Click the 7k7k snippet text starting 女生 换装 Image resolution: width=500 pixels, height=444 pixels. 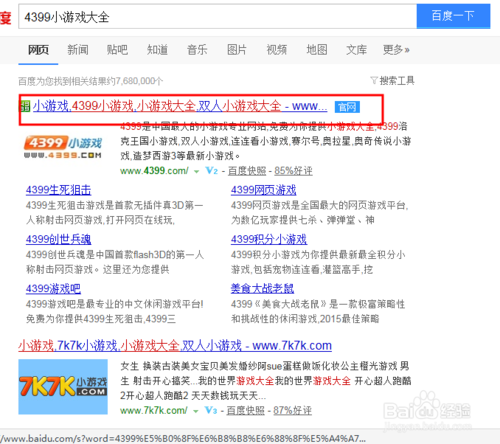coord(266,381)
